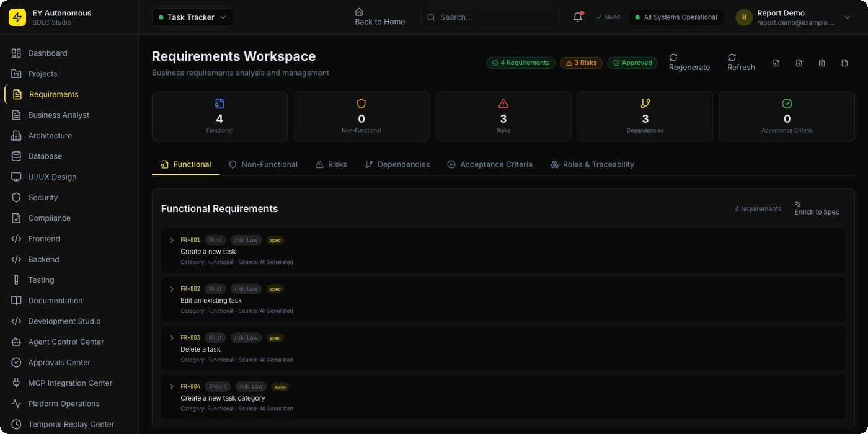Click the Dependencies count card
Image resolution: width=868 pixels, height=434 pixels.
[645, 117]
